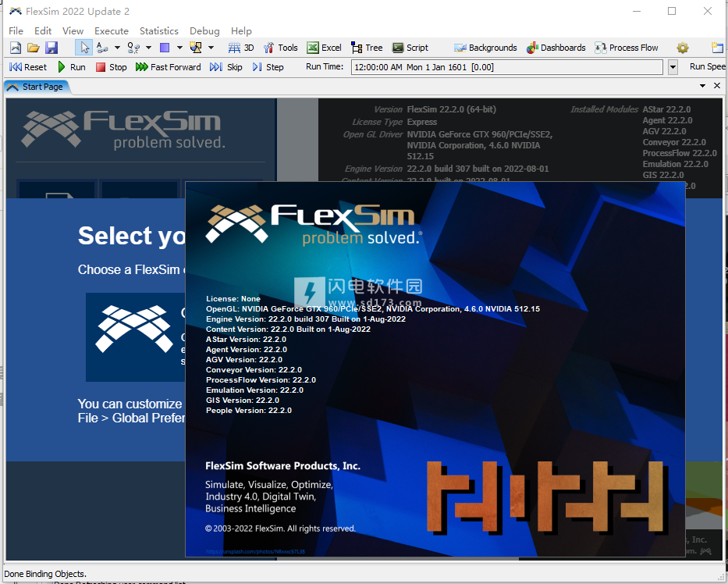Screen dimensions: 728x584
Task: Select the purple create objects tool
Action: click(165, 48)
